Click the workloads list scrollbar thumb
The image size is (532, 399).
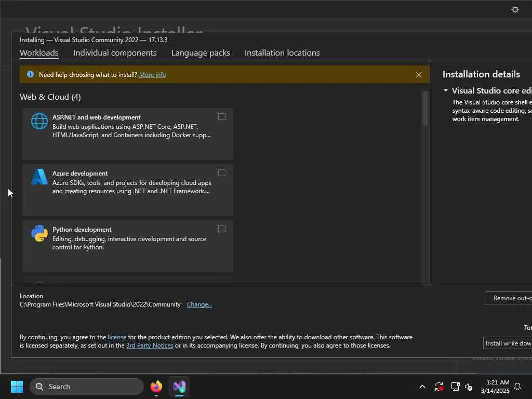click(x=424, y=108)
